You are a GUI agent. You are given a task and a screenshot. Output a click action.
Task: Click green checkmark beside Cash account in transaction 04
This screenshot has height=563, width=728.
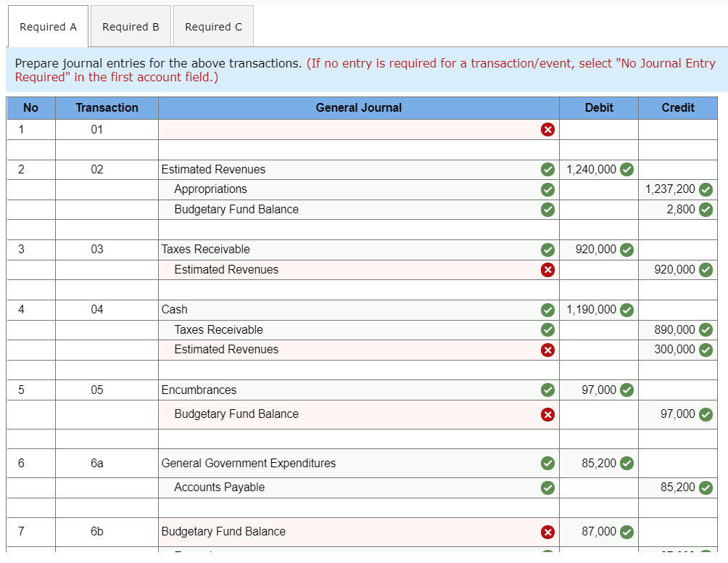(547, 310)
